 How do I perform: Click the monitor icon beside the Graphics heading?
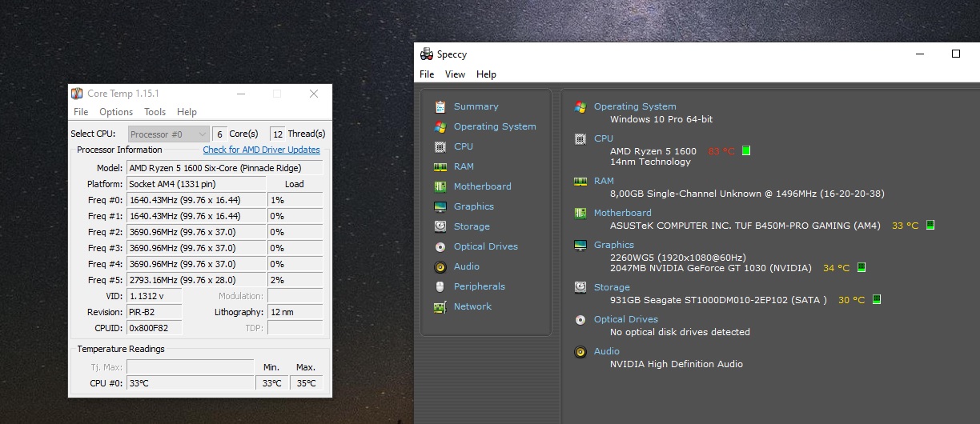580,245
